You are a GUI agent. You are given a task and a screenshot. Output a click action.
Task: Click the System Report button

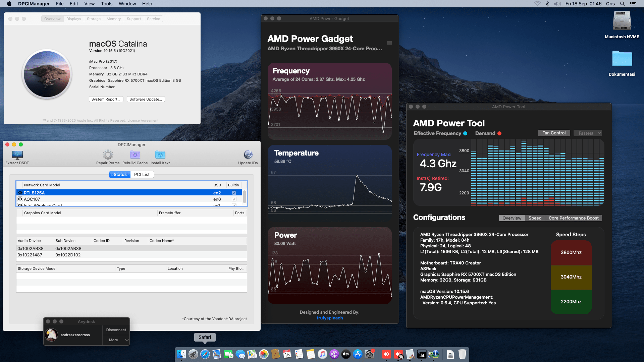pyautogui.click(x=106, y=99)
